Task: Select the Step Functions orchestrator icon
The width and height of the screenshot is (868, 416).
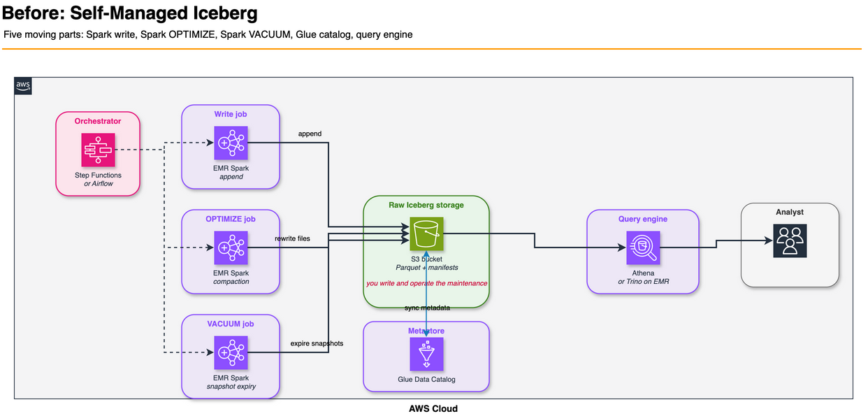Action: (98, 150)
